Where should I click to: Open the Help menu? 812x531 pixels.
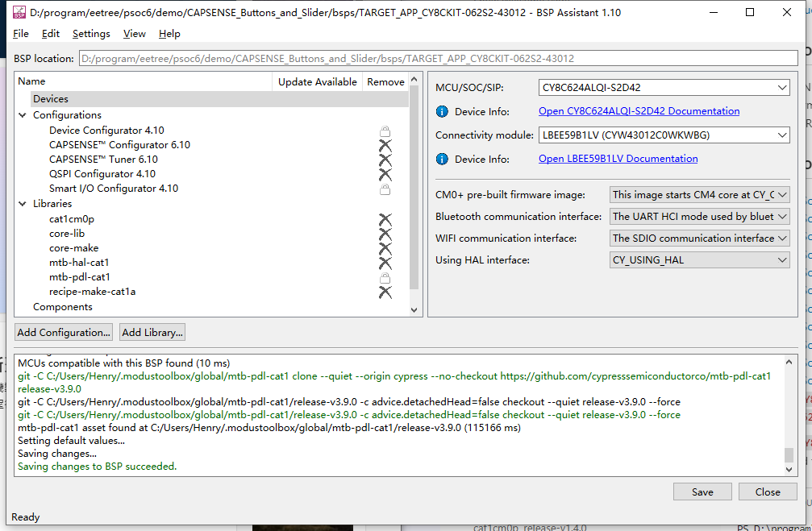click(169, 34)
